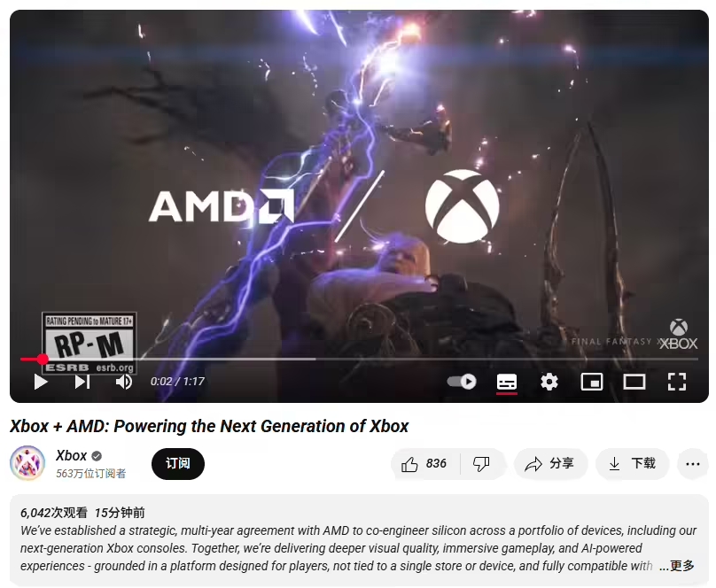Click the red progress bar scrubber
The image size is (716, 588).
pyautogui.click(x=43, y=359)
